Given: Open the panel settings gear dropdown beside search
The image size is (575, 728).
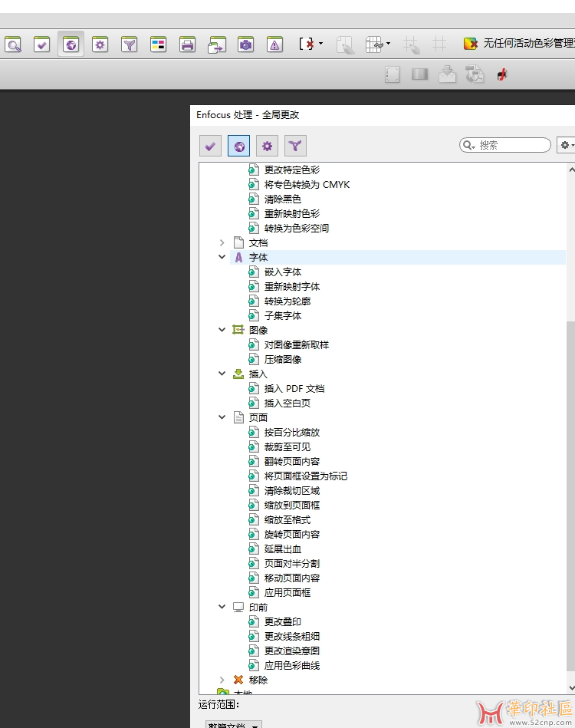Looking at the screenshot, I should [x=567, y=145].
